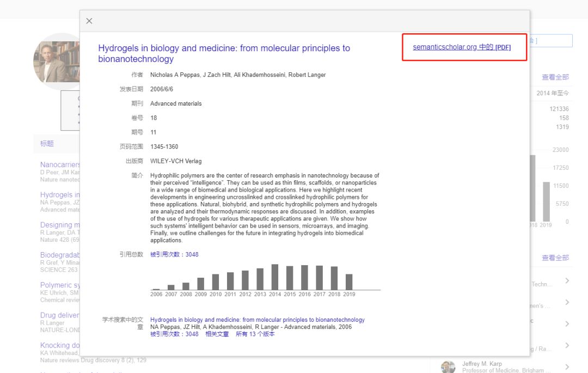Open the semanticscholar.org PDF link
Viewport: 588px width, 373px height.
click(x=462, y=47)
